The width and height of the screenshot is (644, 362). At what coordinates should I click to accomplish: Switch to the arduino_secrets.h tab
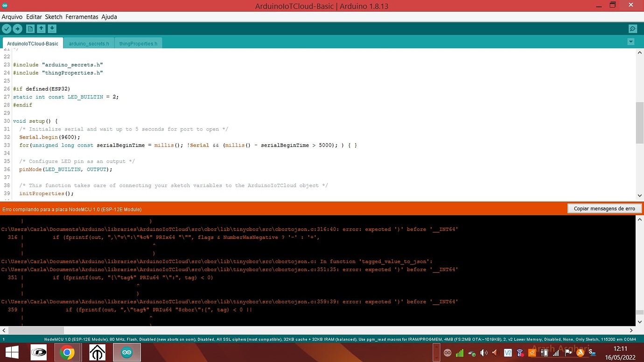89,43
